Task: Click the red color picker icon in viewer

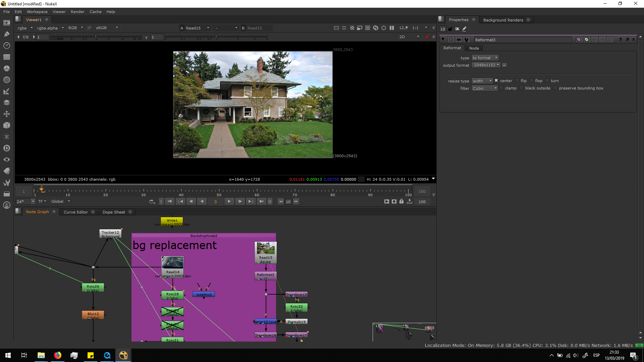Action: pos(427,37)
